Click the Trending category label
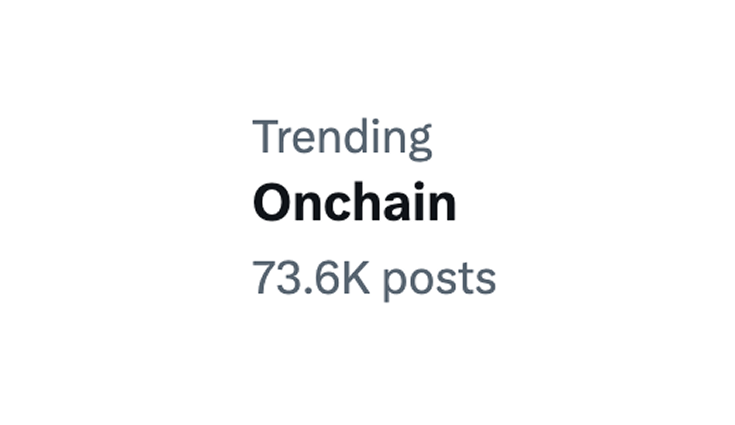The height and width of the screenshot is (425, 735). [342, 138]
